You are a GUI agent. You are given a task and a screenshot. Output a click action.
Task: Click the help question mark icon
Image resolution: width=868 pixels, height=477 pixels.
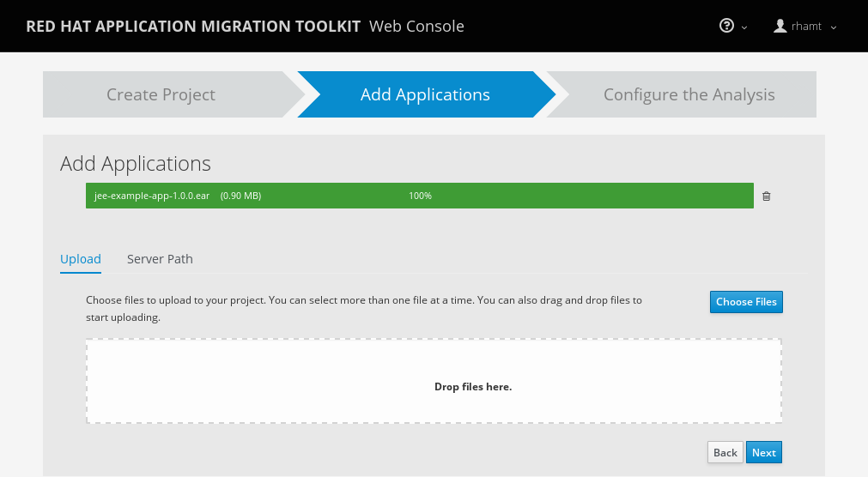(x=726, y=26)
